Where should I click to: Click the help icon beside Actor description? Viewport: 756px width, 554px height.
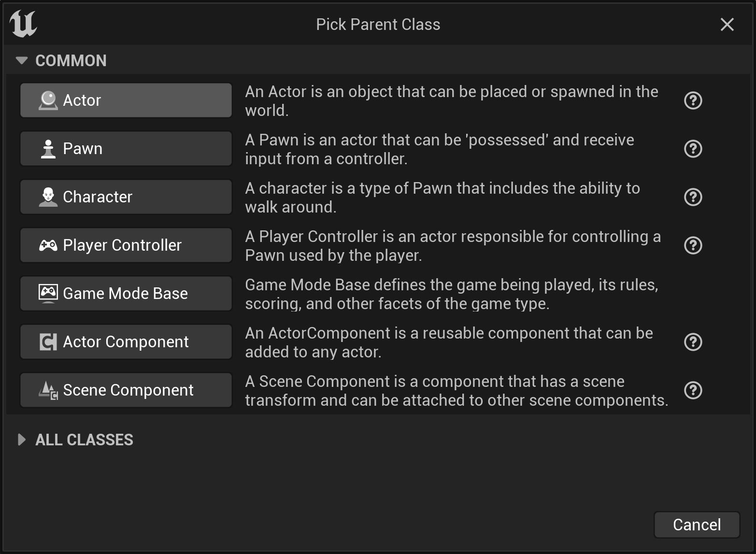click(x=693, y=100)
